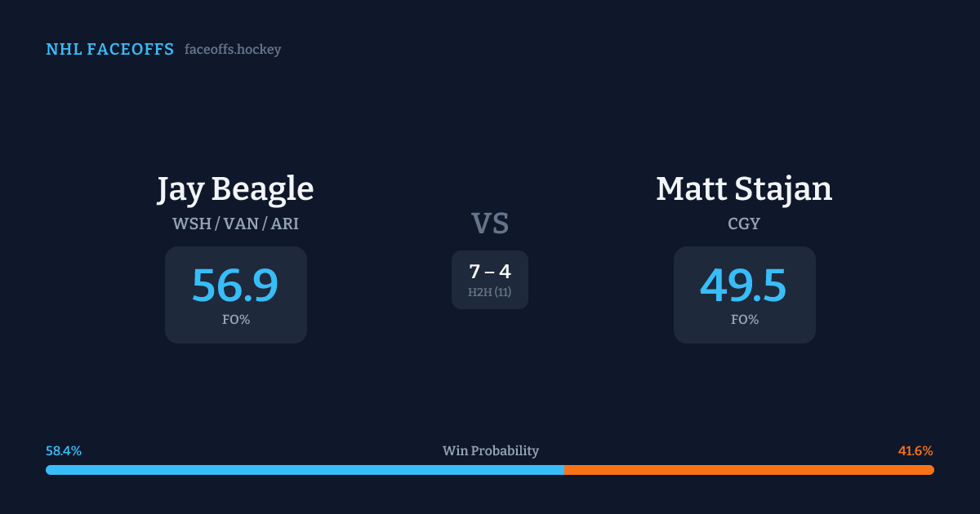The height and width of the screenshot is (514, 980).
Task: Click the FO% label under 56.9
Action: coord(235,320)
